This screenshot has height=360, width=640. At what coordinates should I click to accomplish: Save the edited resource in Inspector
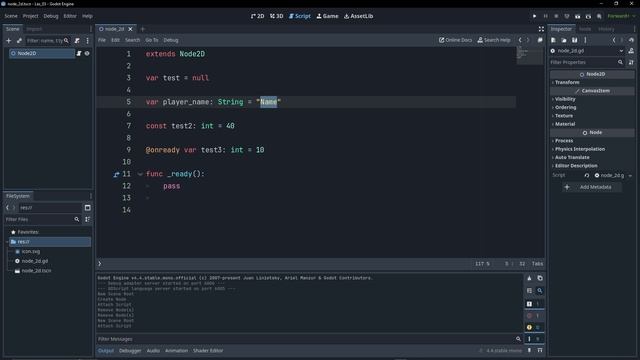[574, 40]
